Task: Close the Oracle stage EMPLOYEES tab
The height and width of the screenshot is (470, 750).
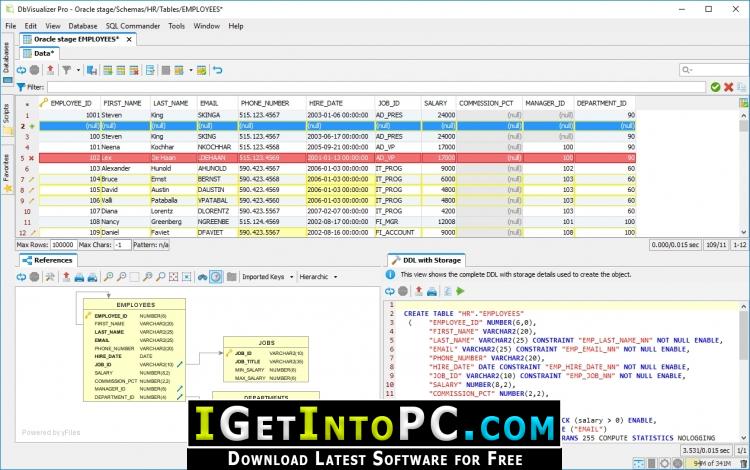Action: (x=129, y=39)
